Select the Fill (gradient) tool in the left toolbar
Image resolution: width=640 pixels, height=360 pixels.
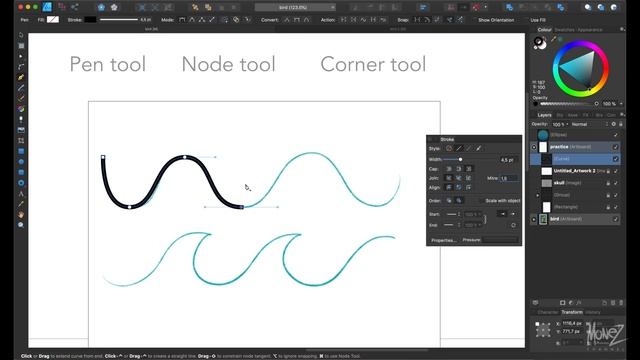(x=21, y=109)
